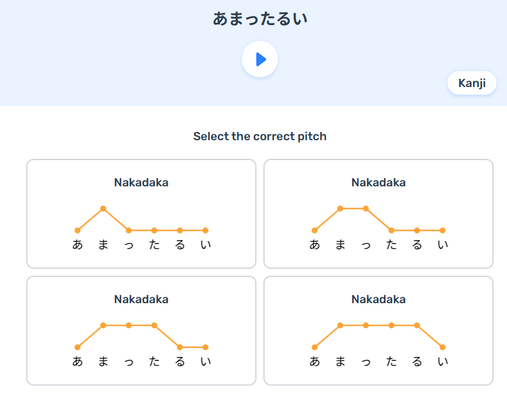Select the pitch card falling right after ま
This screenshot has width=507, height=420.
click(x=141, y=214)
